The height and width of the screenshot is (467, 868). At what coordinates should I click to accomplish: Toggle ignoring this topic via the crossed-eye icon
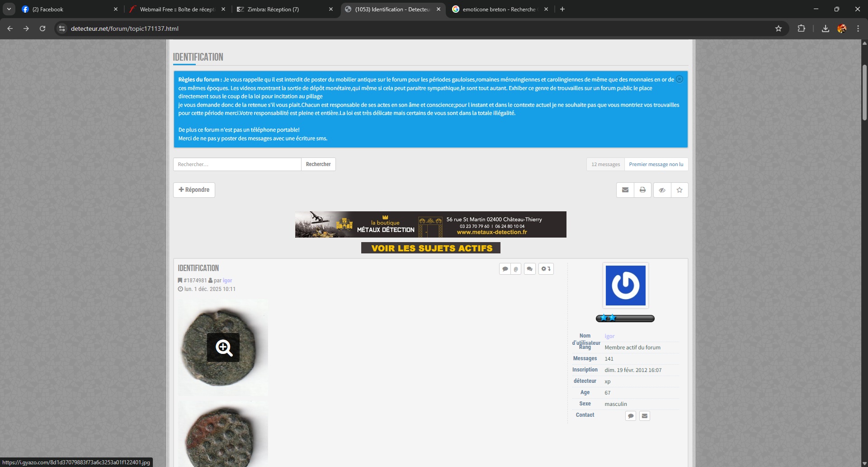point(662,190)
